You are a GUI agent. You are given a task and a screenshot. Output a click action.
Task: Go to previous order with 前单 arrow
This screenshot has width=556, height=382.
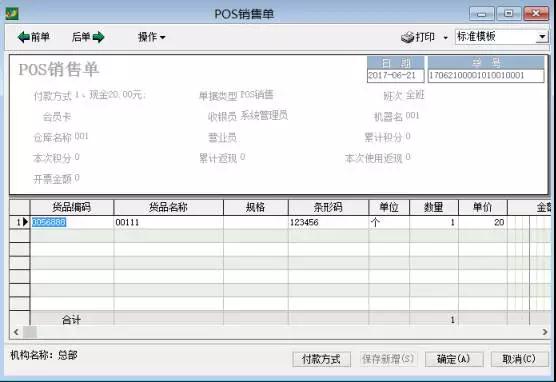(x=33, y=37)
